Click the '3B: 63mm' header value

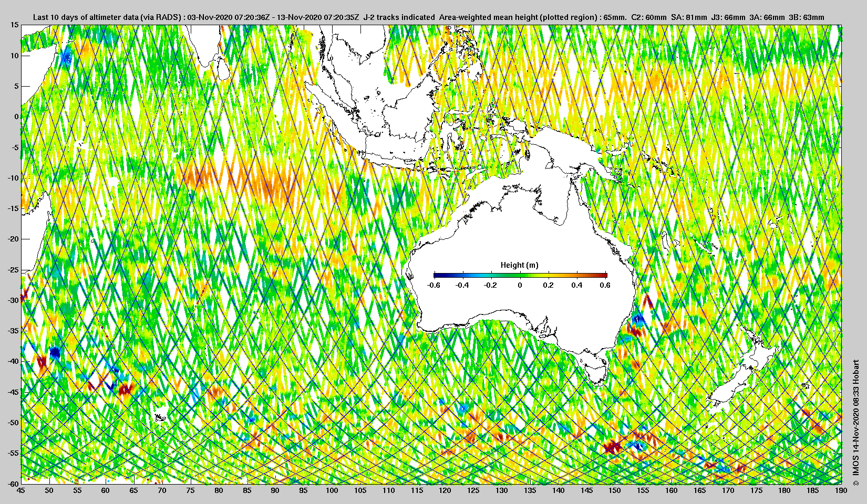pyautogui.click(x=807, y=17)
